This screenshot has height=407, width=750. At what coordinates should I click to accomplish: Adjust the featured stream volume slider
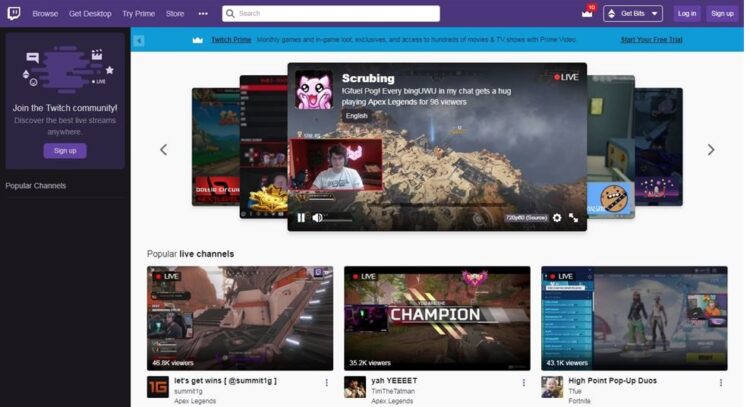click(338, 219)
